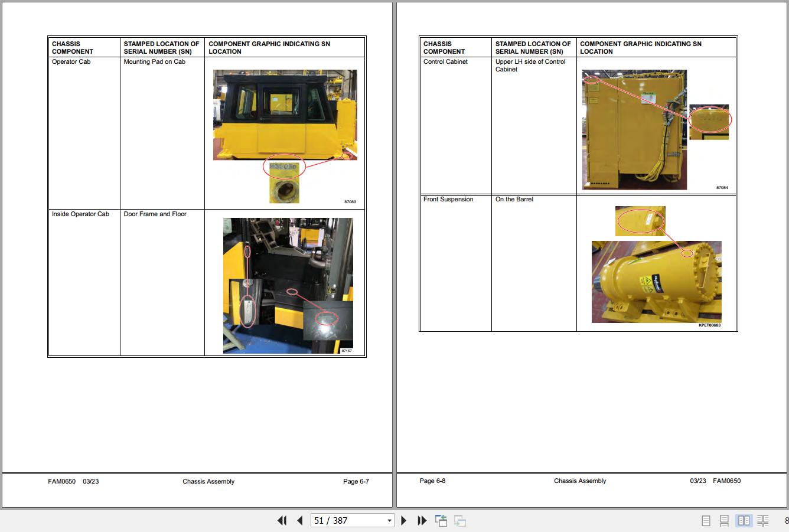Click the go to previous view icon
This screenshot has width=789, height=532.
coord(441,520)
